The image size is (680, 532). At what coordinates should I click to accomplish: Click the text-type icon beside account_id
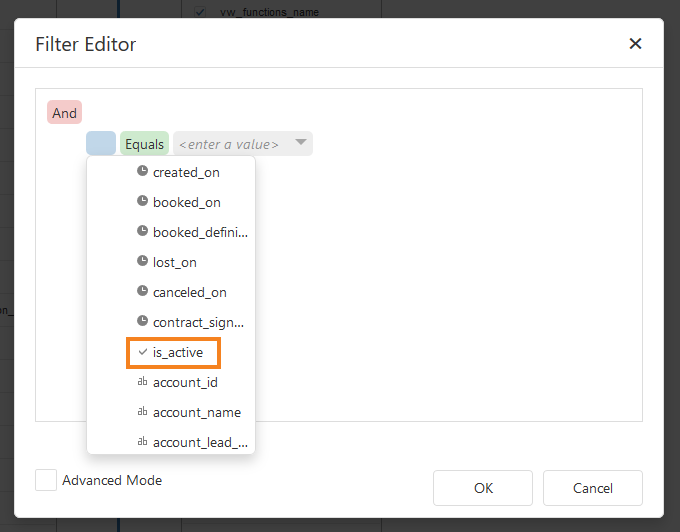click(x=142, y=382)
